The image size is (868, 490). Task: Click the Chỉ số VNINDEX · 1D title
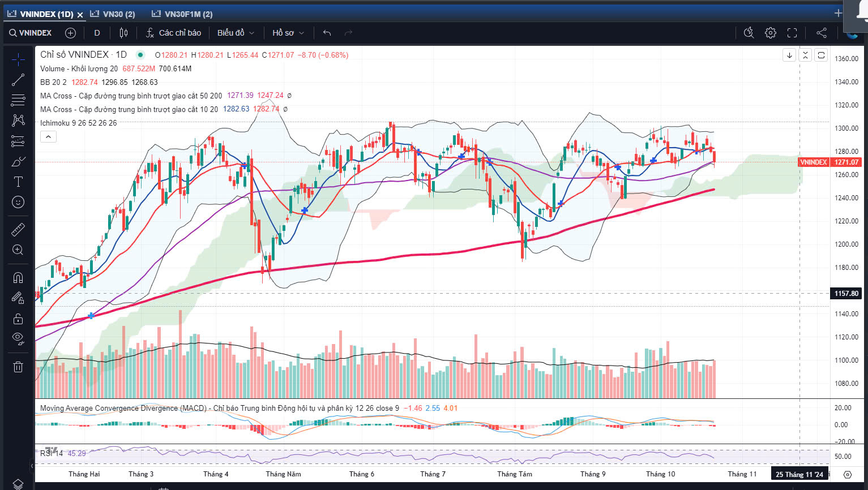click(x=83, y=54)
